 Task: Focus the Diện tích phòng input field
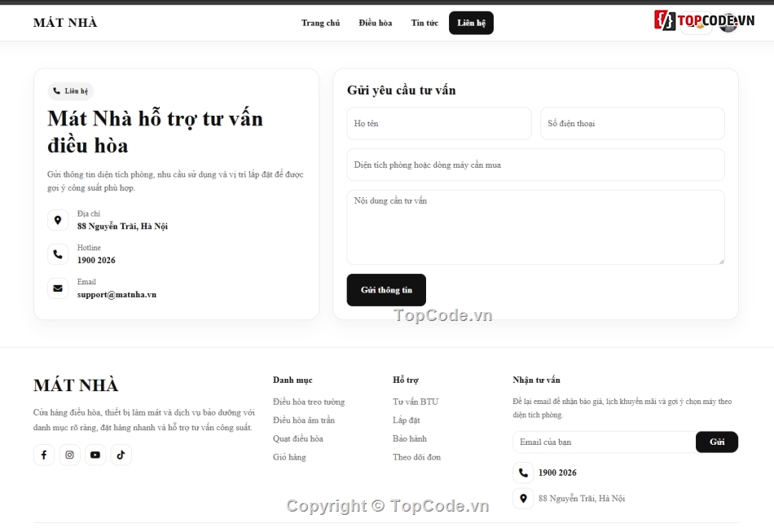point(535,165)
